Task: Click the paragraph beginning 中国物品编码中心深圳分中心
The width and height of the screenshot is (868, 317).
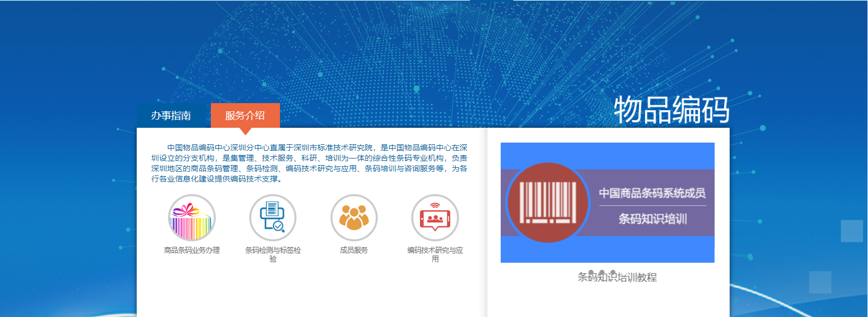Action: point(310,163)
